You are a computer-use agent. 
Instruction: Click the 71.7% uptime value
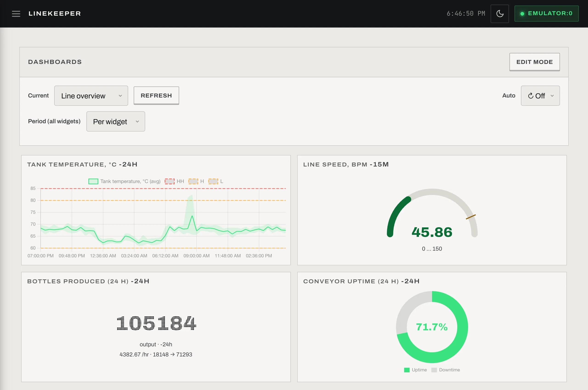(432, 327)
